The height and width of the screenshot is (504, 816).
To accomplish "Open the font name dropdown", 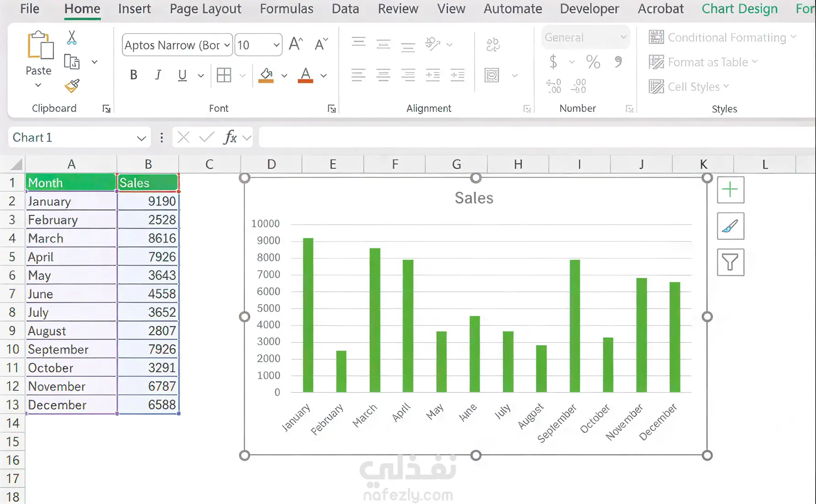I will click(227, 45).
